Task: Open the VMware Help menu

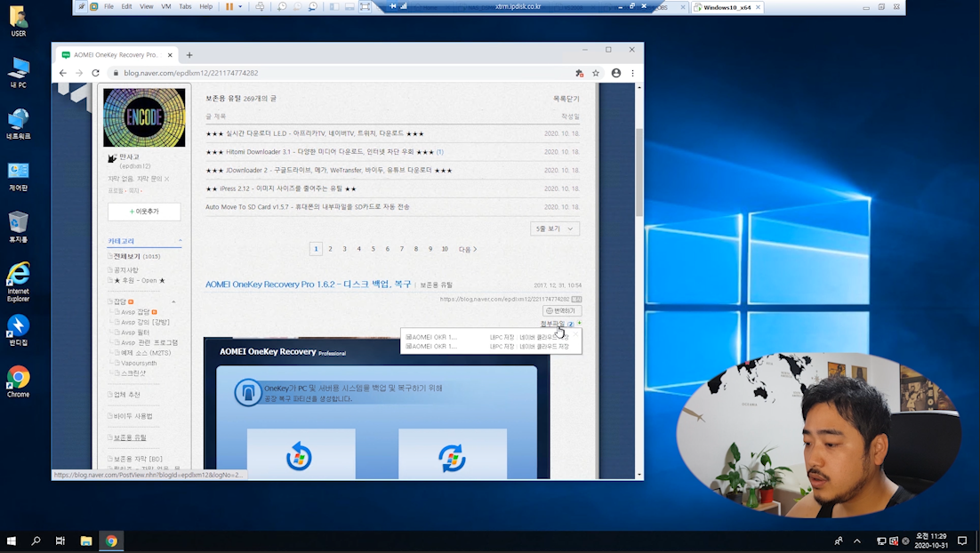Action: pyautogui.click(x=205, y=6)
